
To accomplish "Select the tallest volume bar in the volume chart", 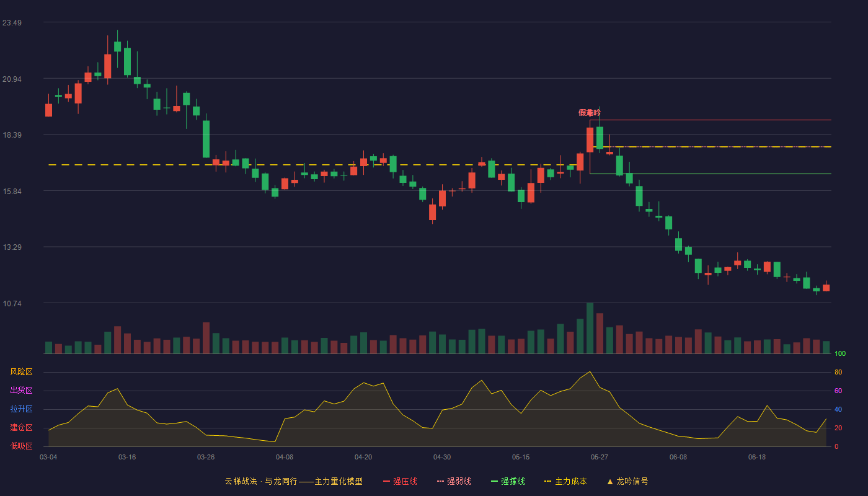I will click(590, 328).
